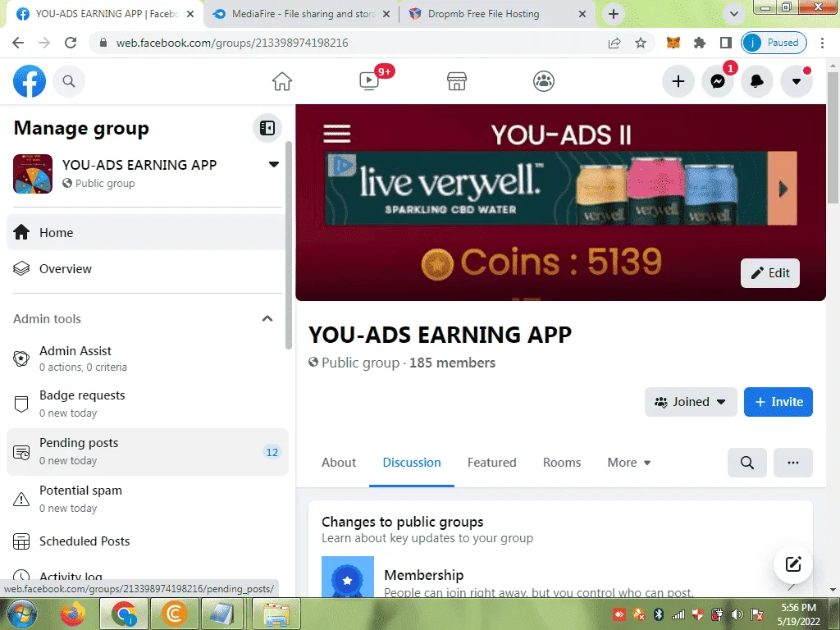840x630 pixels.
Task: Open Pending posts
Action: click(146, 451)
